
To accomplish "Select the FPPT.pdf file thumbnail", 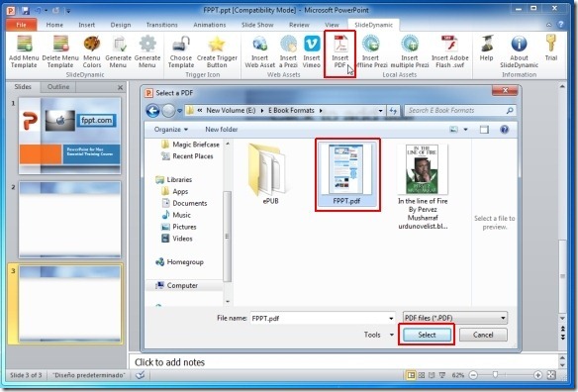I will pos(346,174).
